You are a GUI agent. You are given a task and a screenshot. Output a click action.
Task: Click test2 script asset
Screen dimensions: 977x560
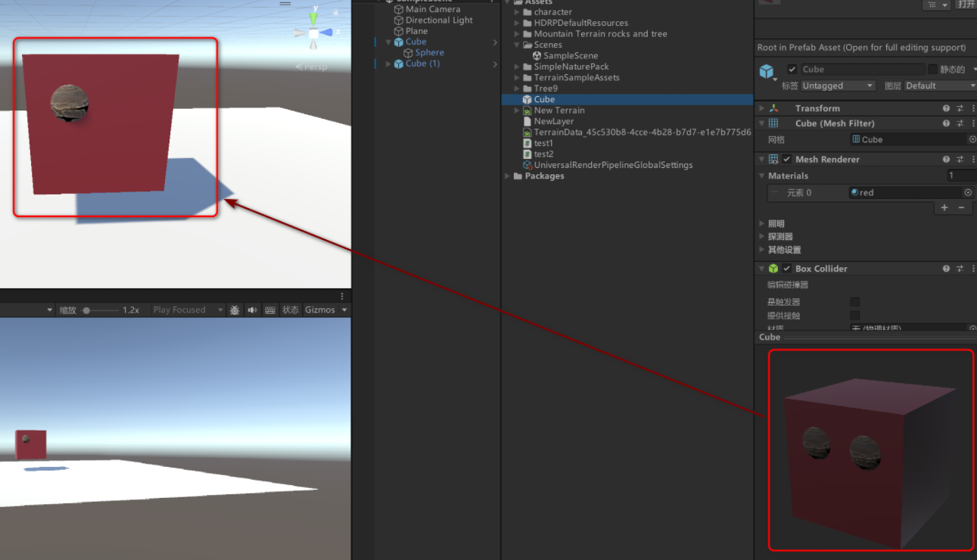pyautogui.click(x=538, y=154)
